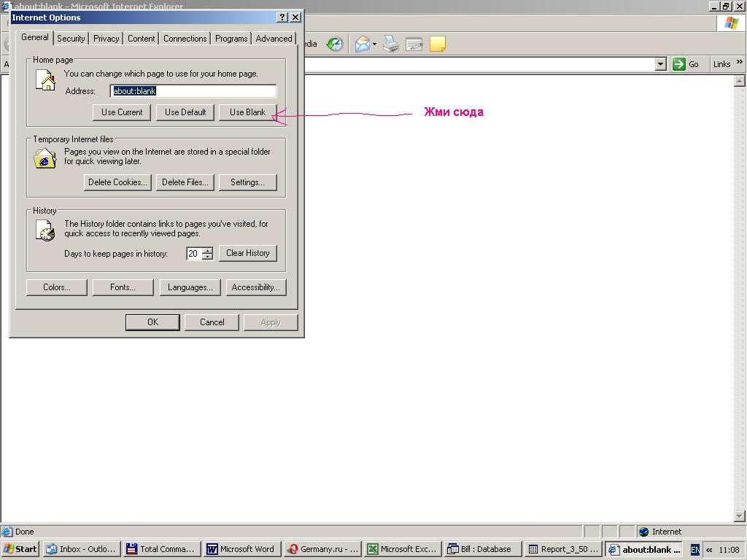Click the Use Blank button
Screen dimensions: 747x560
click(247, 112)
